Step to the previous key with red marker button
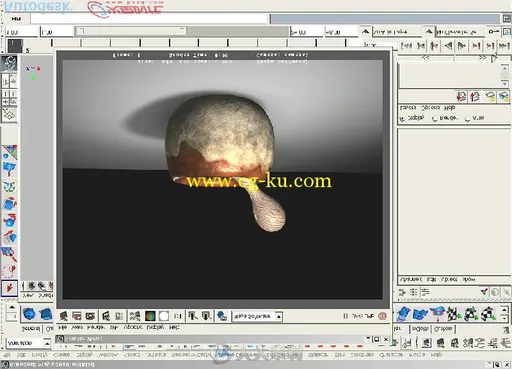 tap(434, 46)
